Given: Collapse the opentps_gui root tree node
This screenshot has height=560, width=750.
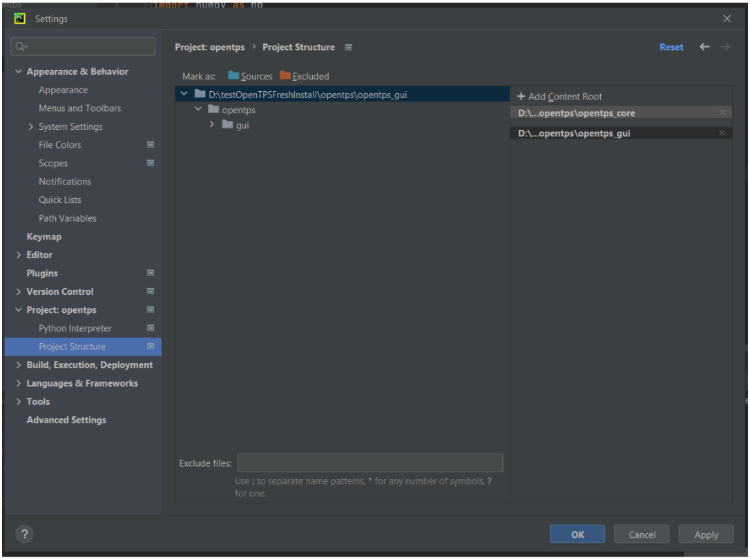Looking at the screenshot, I should tap(184, 94).
